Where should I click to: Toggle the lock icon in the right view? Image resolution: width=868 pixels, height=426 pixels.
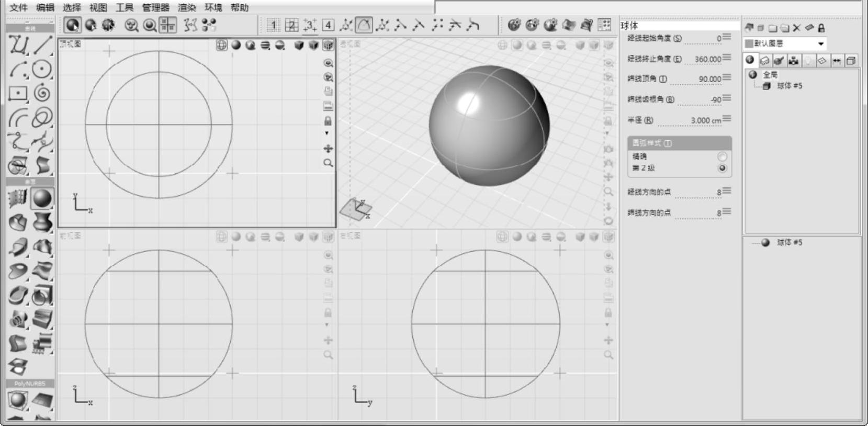pos(608,312)
